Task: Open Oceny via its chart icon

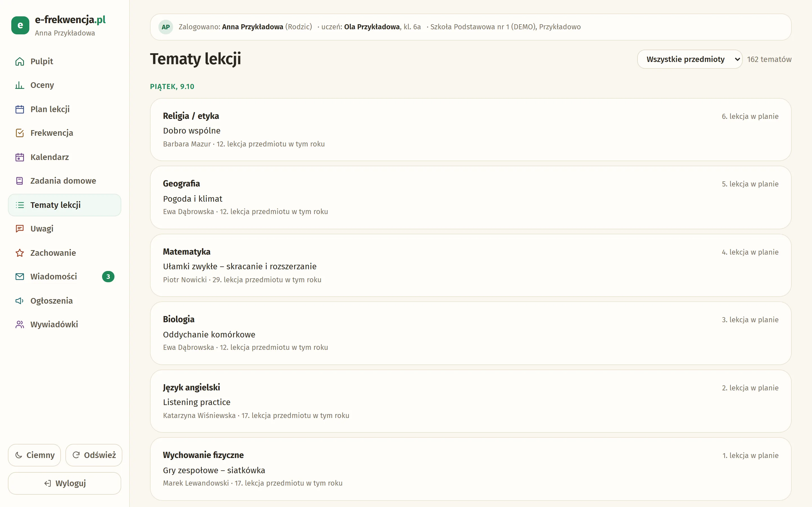Action: (19, 85)
